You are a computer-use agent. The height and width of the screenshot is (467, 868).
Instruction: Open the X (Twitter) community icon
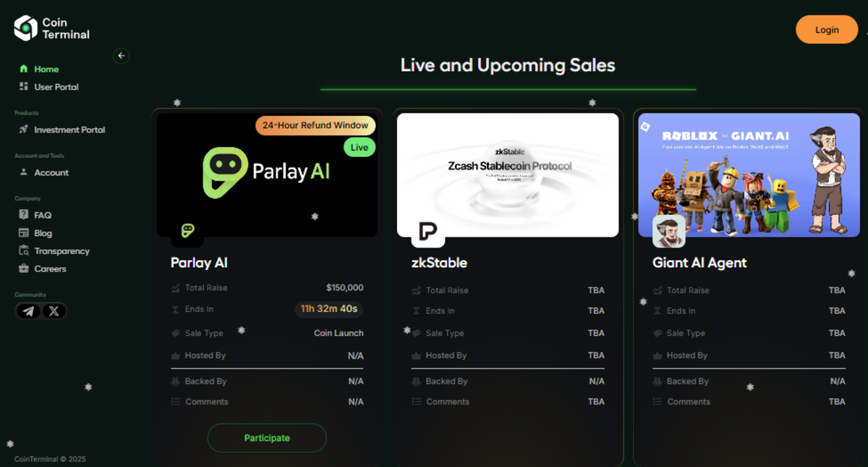point(54,311)
